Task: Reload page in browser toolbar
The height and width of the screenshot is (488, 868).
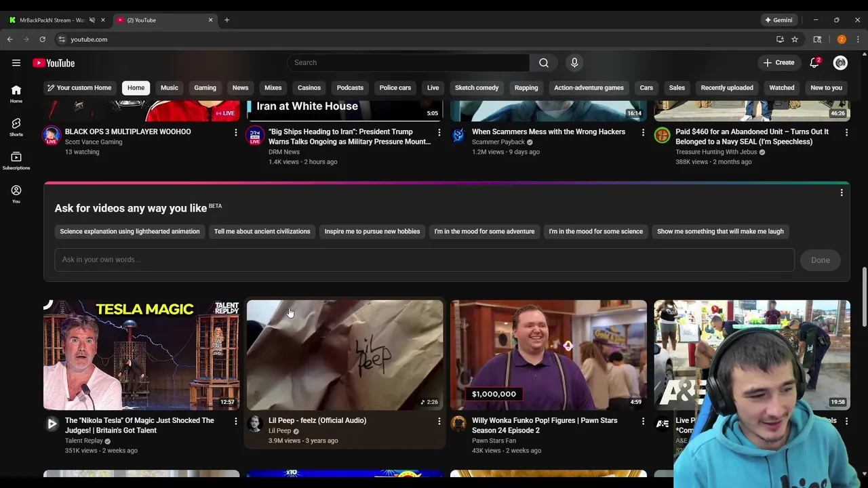Action: (42, 39)
